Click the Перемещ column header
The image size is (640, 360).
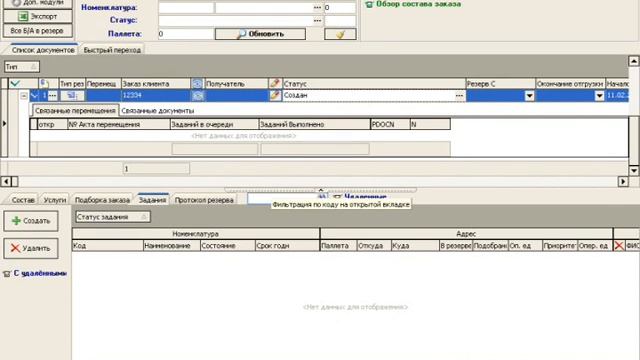103,84
